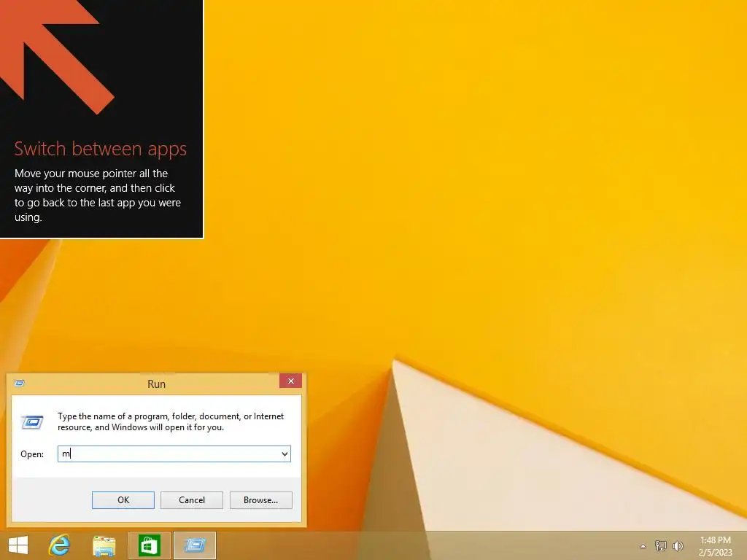Expand the Open combo box dropdown arrow
Viewport: 747px width, 560px height.
pyautogui.click(x=285, y=454)
